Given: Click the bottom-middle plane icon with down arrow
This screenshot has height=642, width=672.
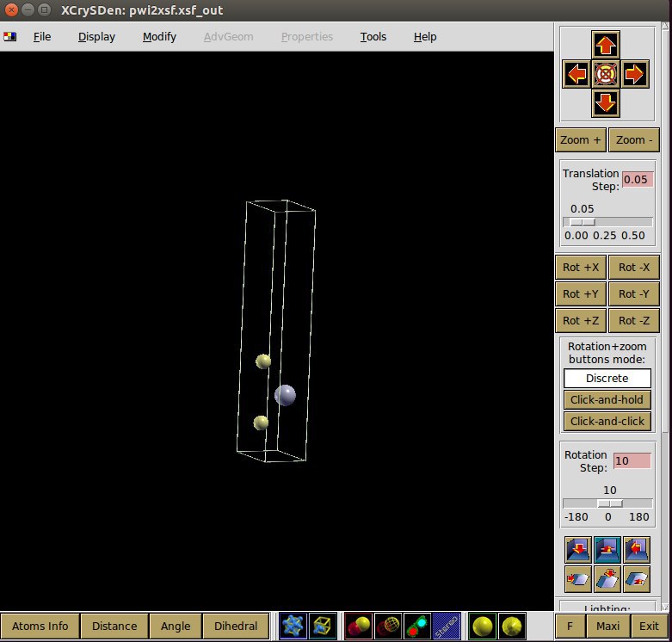Looking at the screenshot, I should point(607,579).
